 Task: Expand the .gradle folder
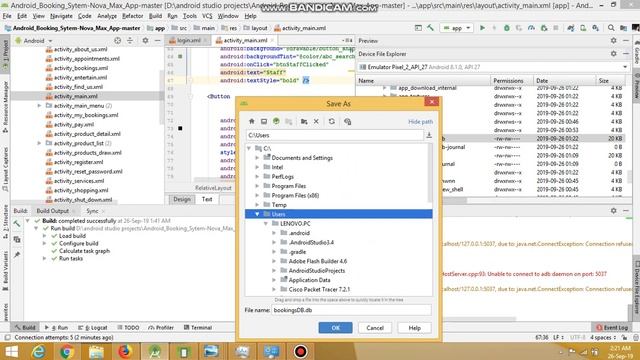274,251
